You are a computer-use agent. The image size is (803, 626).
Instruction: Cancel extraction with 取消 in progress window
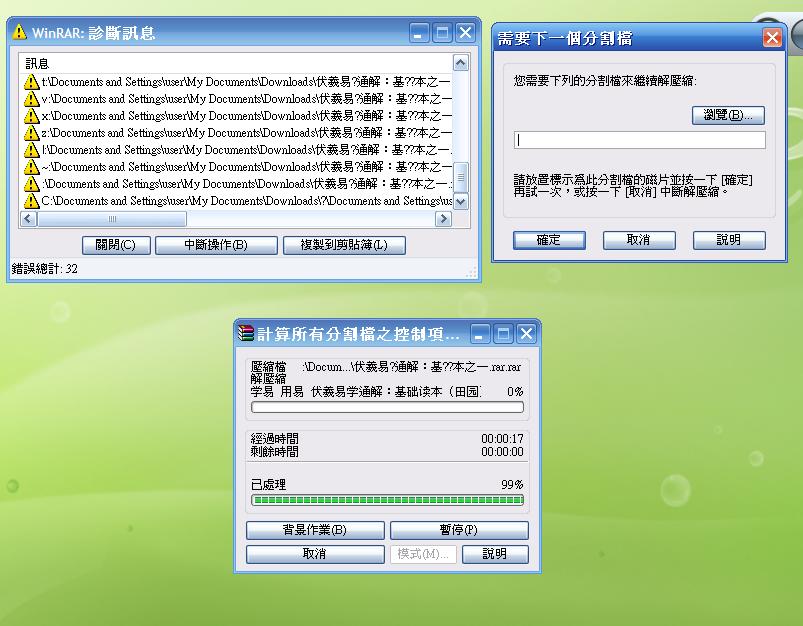click(315, 553)
